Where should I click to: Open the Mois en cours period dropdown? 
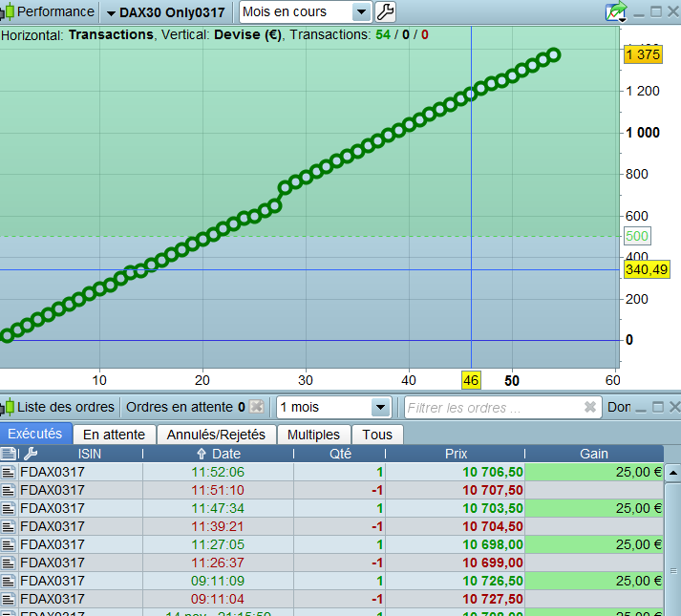(x=361, y=12)
